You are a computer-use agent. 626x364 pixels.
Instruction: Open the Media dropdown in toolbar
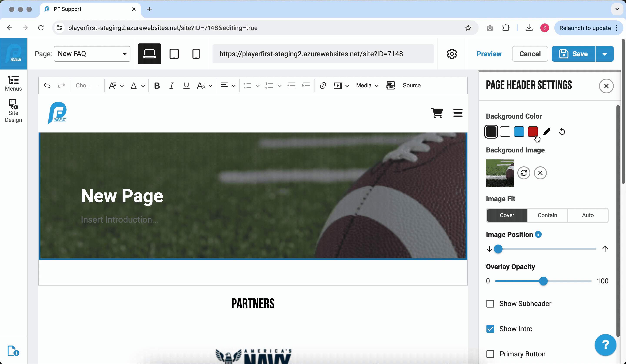(367, 86)
